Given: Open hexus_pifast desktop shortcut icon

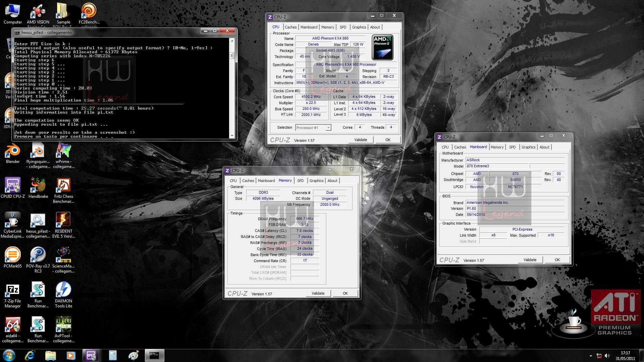Looking at the screenshot, I should (x=38, y=225).
